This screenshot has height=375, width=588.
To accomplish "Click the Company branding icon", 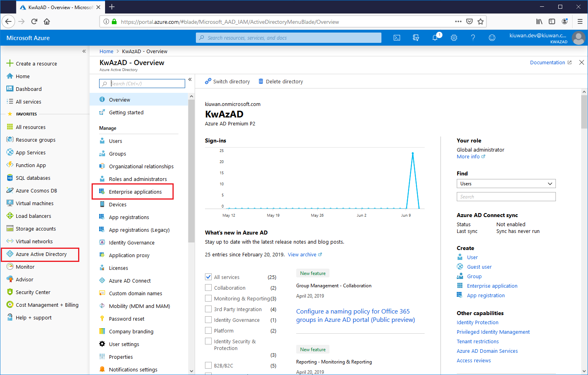I will [x=102, y=331].
